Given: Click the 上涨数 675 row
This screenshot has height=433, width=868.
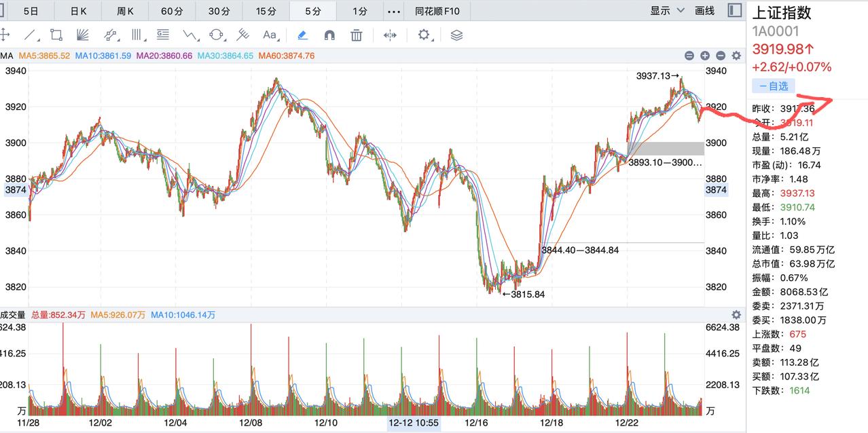Looking at the screenshot, I should pyautogui.click(x=779, y=334).
